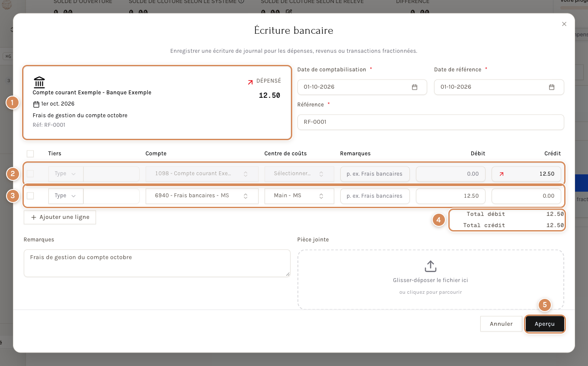This screenshot has width=588, height=366.
Task: Close the Écriture bancaire dialog with the X
Action: [564, 24]
